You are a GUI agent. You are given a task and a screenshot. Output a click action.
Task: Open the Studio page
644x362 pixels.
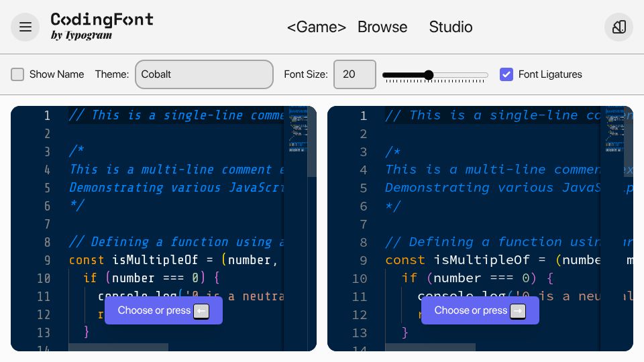451,27
